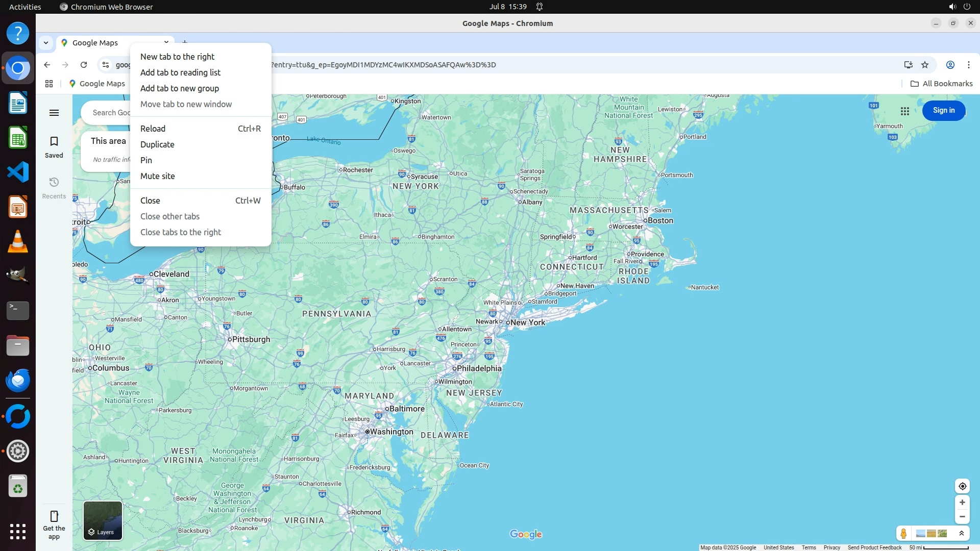This screenshot has width=980, height=551.
Task: Open the All Bookmarks folder
Action: (x=941, y=84)
